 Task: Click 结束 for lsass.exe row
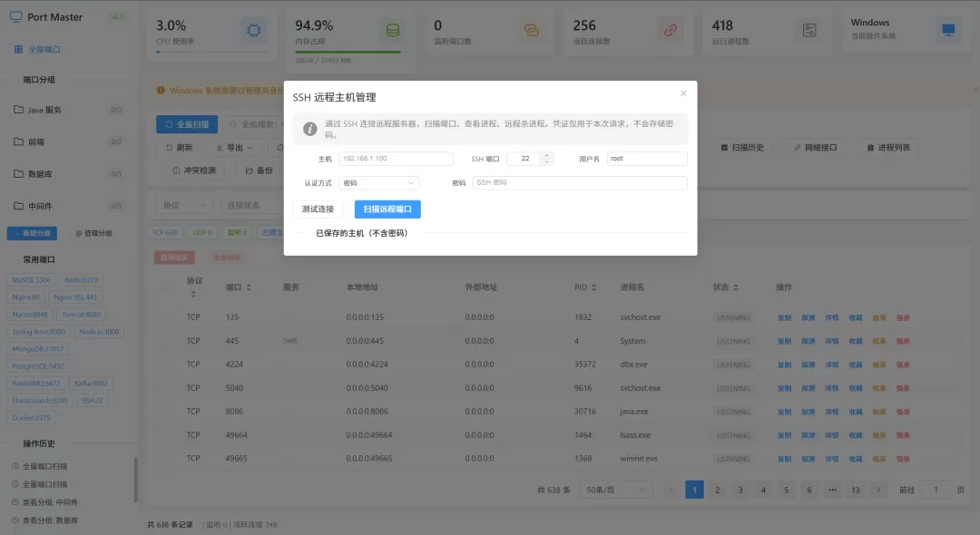879,435
